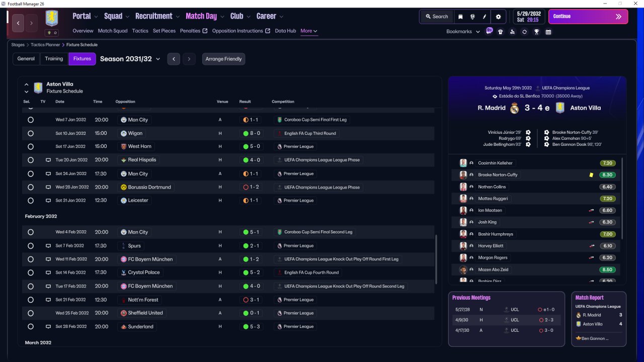
Task: Open the Bookmarks dropdown
Action: tap(463, 32)
